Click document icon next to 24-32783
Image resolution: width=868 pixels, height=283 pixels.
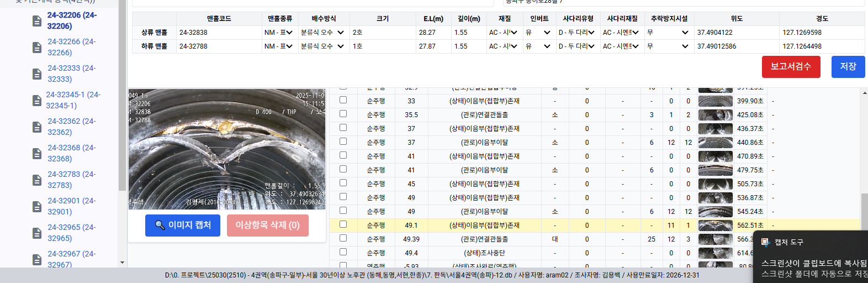click(x=37, y=180)
